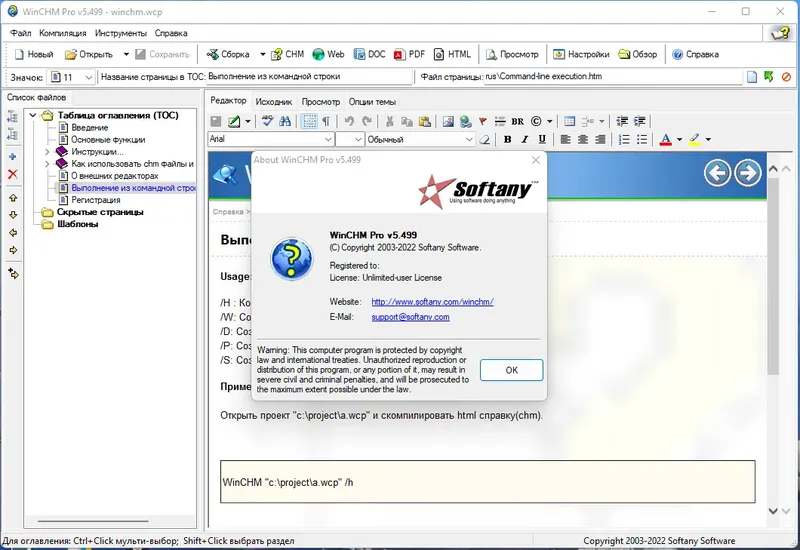Apply numbered list formatting
800x550 pixels.
click(x=623, y=139)
